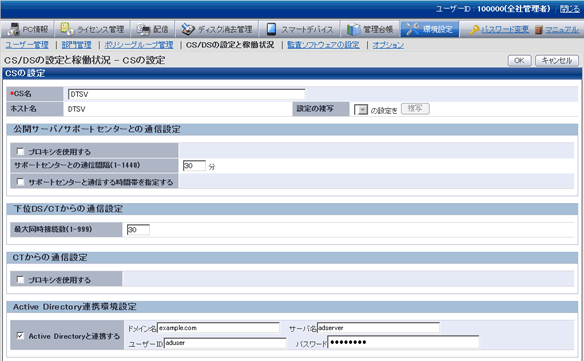Switch to the 配信 tab
This screenshot has width=584, height=361.
(x=152, y=29)
